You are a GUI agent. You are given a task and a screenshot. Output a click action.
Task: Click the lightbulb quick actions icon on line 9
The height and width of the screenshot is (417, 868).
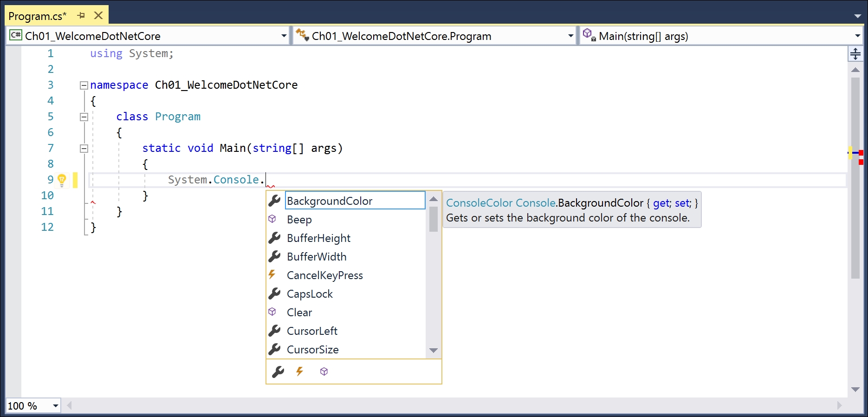point(62,180)
